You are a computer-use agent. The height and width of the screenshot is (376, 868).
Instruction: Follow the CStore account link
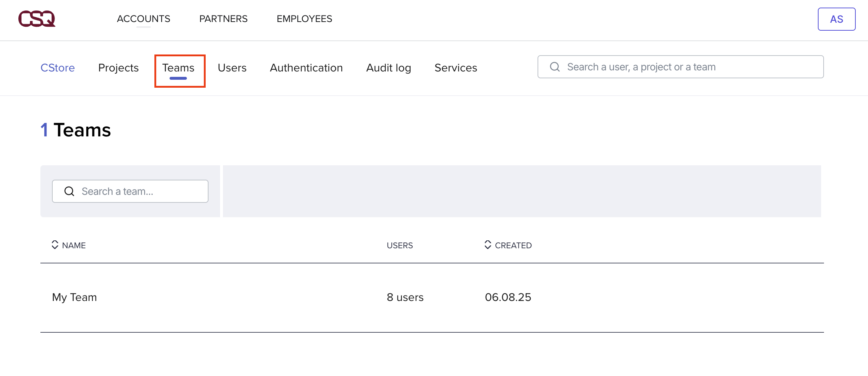pos(58,68)
